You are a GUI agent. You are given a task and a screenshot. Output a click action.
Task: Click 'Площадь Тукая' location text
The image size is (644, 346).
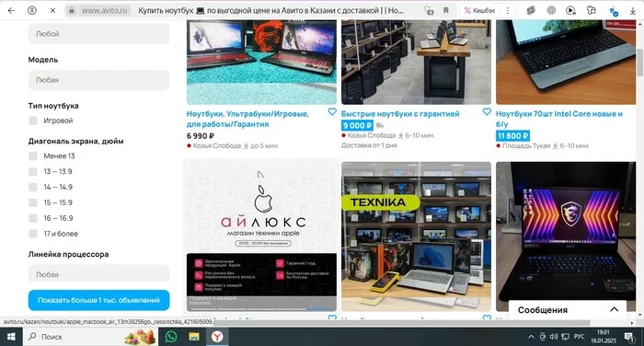(x=526, y=146)
